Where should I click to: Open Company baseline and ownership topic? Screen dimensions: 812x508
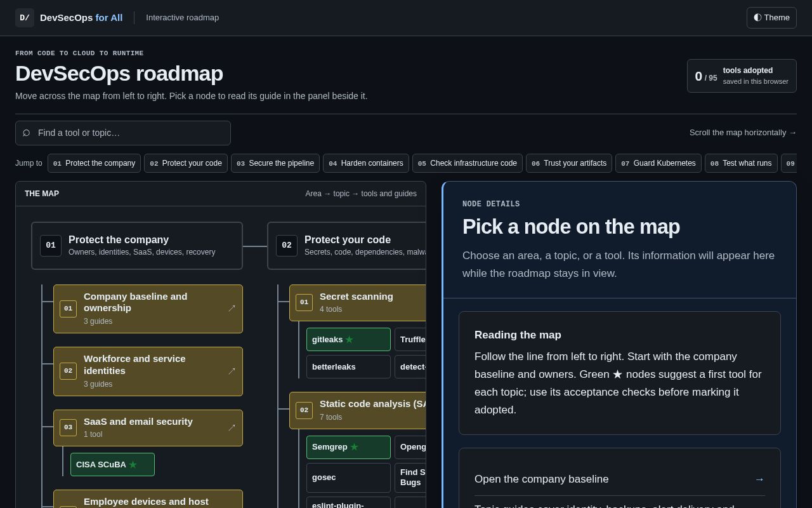pyautogui.click(x=148, y=309)
